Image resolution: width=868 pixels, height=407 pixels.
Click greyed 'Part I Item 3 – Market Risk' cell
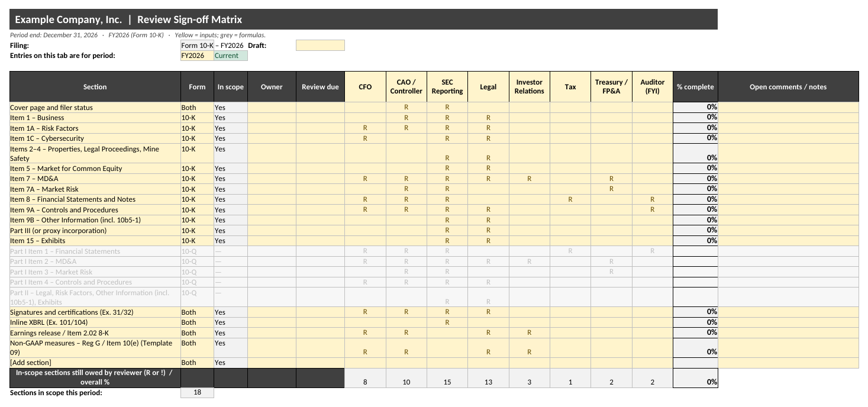coord(95,272)
